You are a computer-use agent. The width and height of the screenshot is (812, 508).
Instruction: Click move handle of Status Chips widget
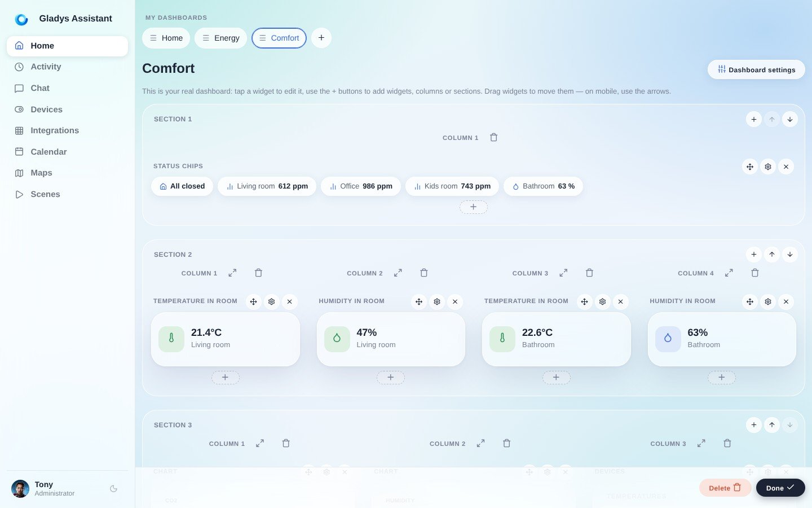coord(750,167)
